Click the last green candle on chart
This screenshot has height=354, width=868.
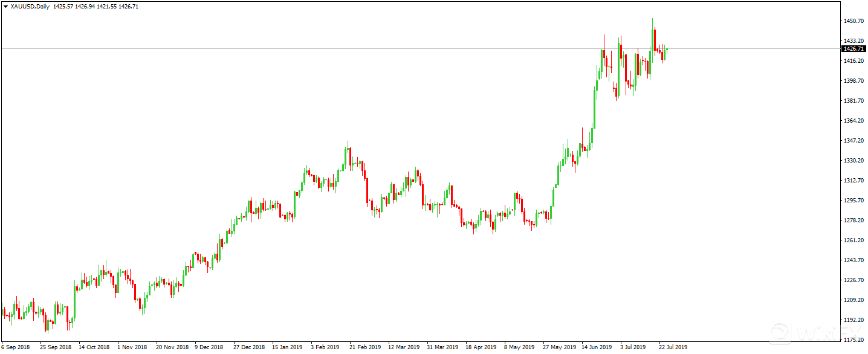click(666, 50)
